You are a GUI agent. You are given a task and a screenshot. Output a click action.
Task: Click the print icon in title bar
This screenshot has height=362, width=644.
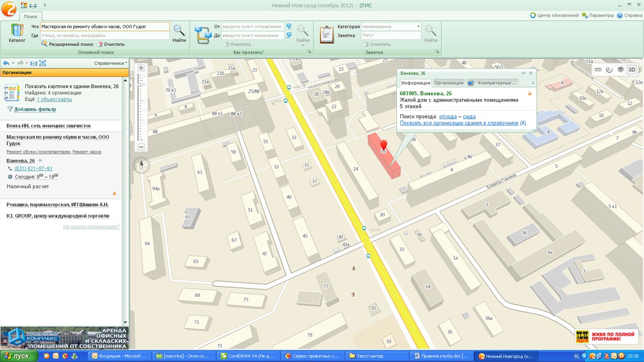pos(34,5)
